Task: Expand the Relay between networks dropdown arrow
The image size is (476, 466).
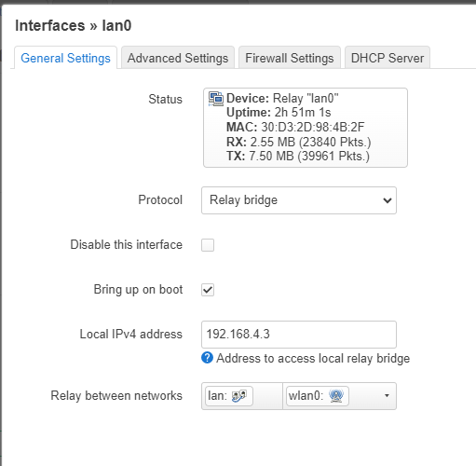Action: click(x=387, y=396)
